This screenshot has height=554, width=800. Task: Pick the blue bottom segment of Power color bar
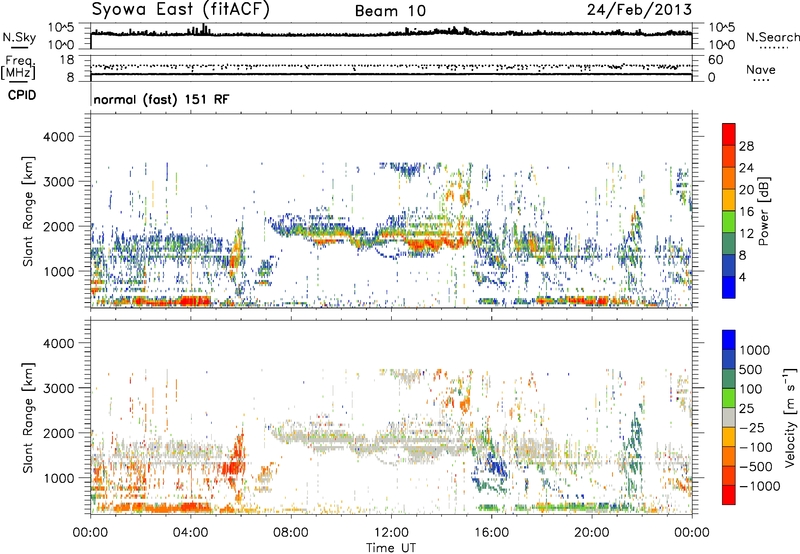click(729, 287)
